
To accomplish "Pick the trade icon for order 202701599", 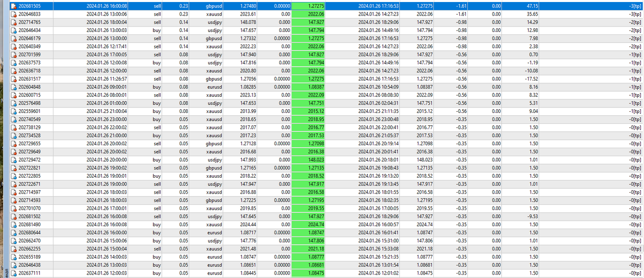I will pyautogui.click(x=13, y=54).
